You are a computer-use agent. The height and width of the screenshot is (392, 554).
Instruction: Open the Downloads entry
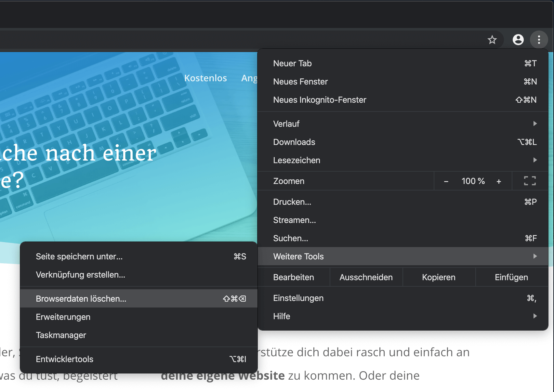coord(403,142)
